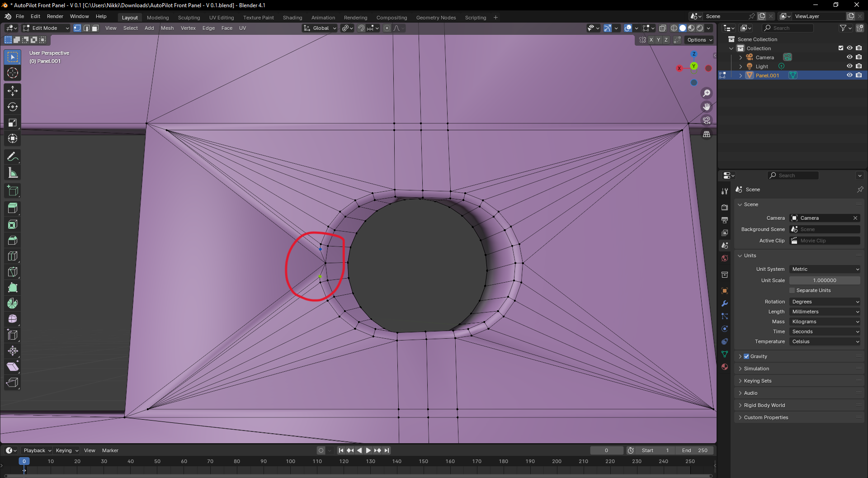The width and height of the screenshot is (868, 478).
Task: Open the Mesh menu in viewport header
Action: [x=167, y=28]
